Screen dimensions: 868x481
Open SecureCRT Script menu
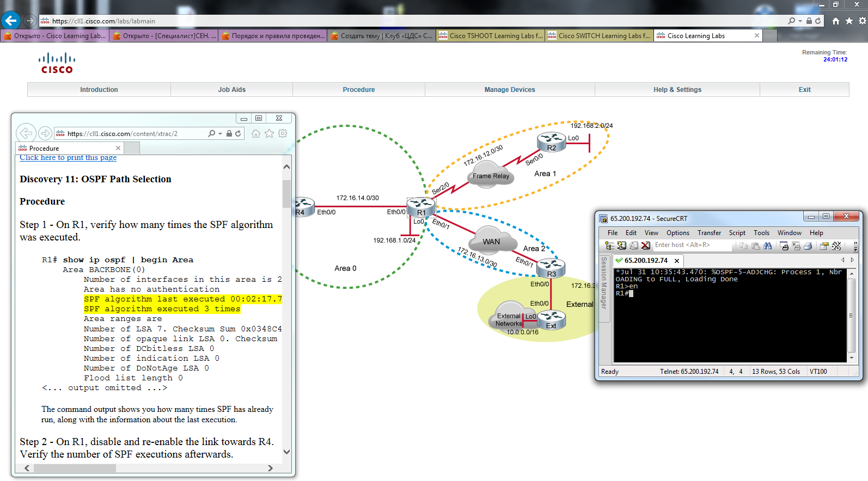point(737,233)
